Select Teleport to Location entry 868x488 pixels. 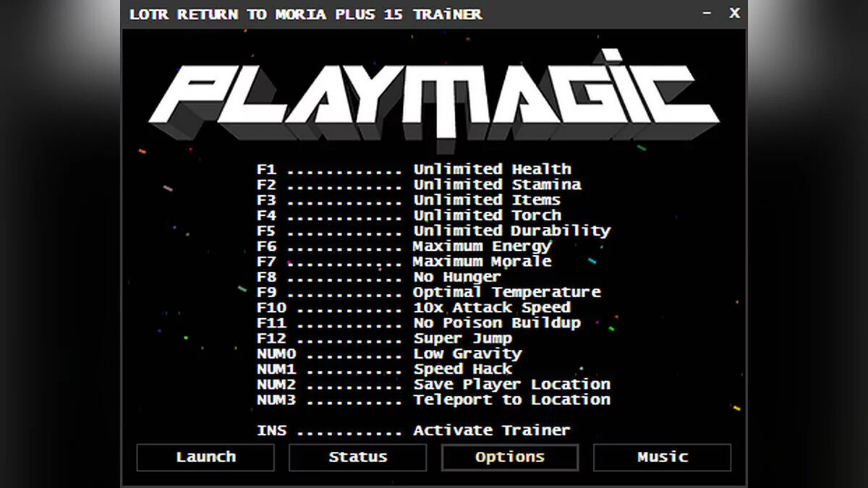tap(511, 400)
